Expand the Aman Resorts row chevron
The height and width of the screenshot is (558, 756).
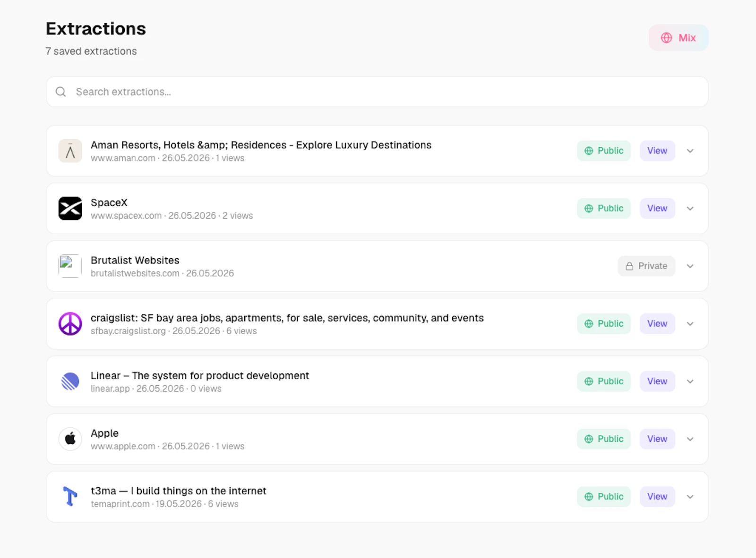690,151
